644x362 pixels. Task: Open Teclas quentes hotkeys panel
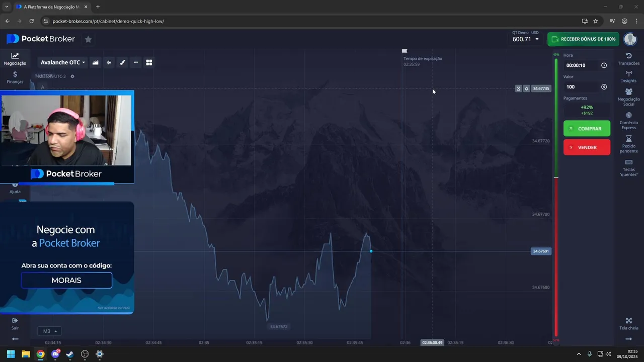pyautogui.click(x=628, y=168)
